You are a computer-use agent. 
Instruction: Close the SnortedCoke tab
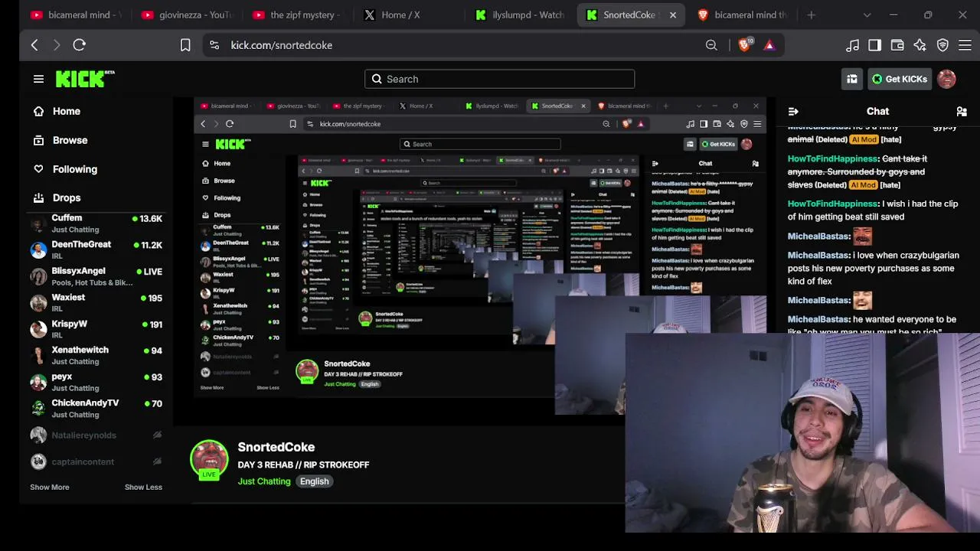coord(673,15)
